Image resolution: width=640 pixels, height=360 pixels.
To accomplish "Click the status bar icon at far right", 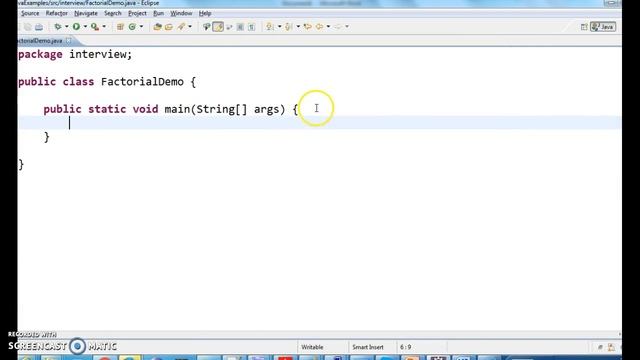I will pyautogui.click(x=611, y=347).
